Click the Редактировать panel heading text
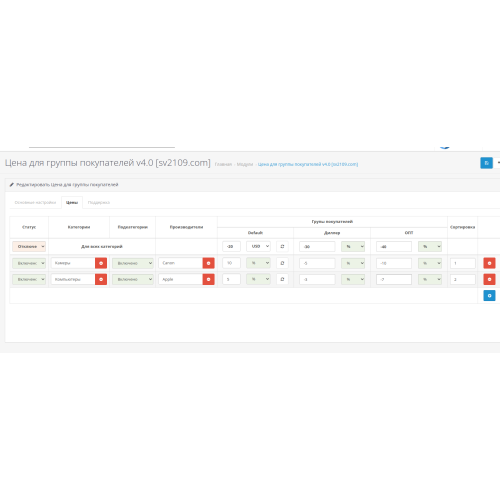500x500 pixels. coord(67,185)
